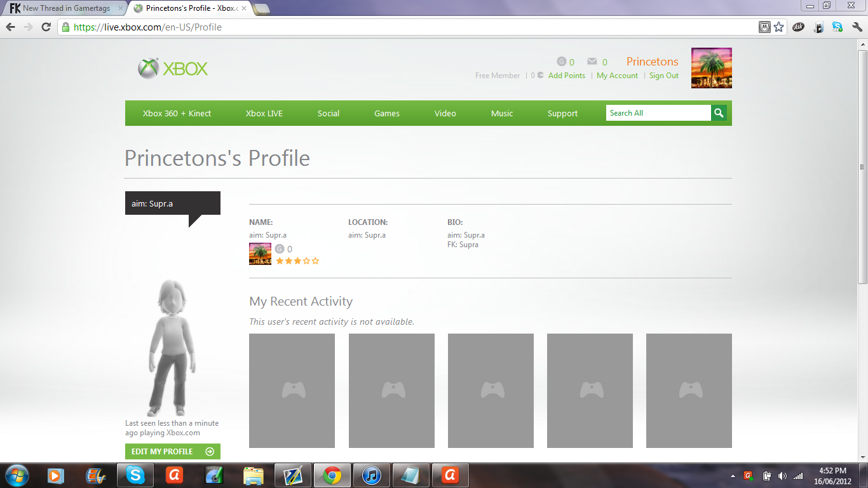Click the page scrollbar up arrow

(862, 43)
